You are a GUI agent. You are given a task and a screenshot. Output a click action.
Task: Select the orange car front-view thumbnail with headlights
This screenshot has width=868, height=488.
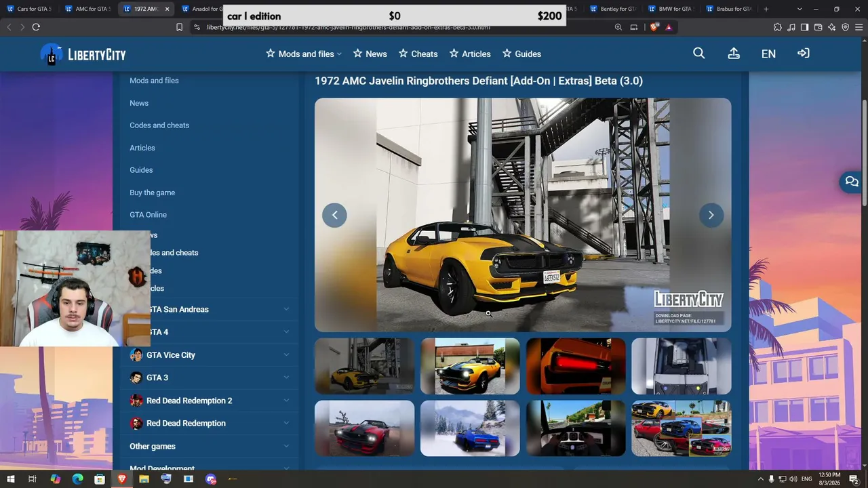pyautogui.click(x=470, y=366)
